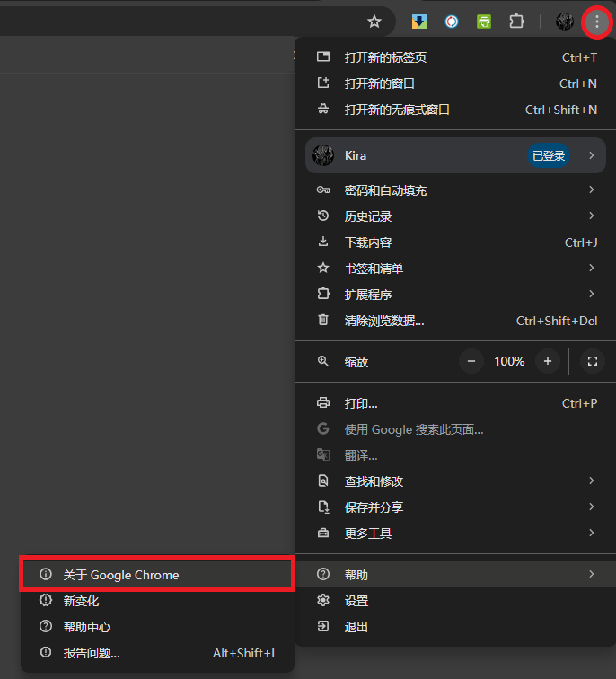Enter full screen mode via the zoom-row icon

pos(592,361)
